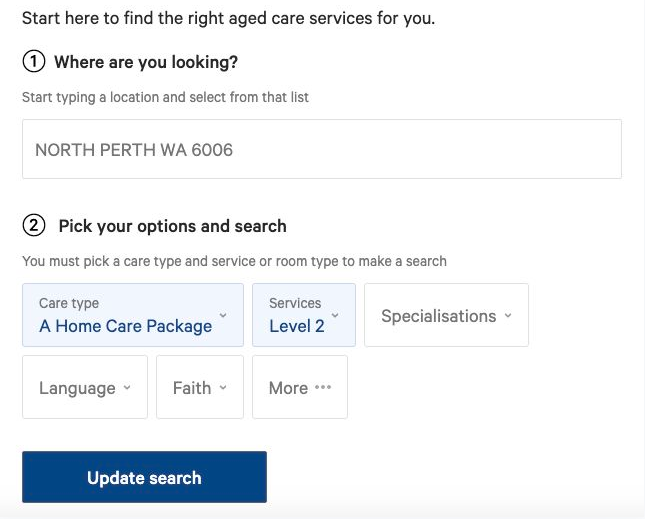Show More filter options
Image resolution: width=645 pixels, height=519 pixels.
(299, 387)
